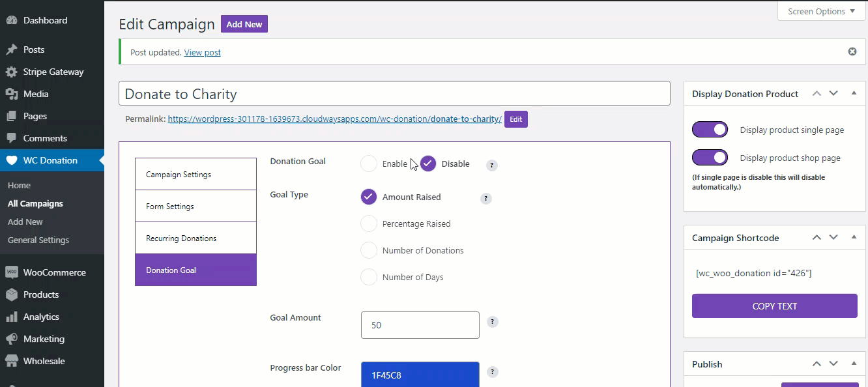This screenshot has width=868, height=387.
Task: Choose Percentage Raised goal type
Action: click(369, 223)
